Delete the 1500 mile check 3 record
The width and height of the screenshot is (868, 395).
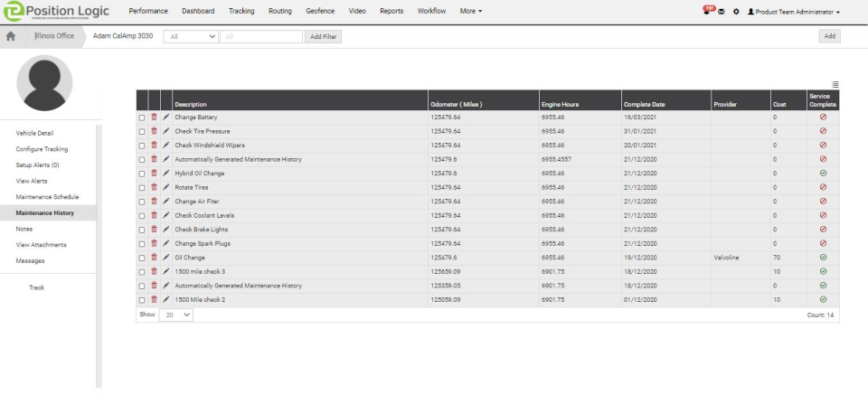154,272
